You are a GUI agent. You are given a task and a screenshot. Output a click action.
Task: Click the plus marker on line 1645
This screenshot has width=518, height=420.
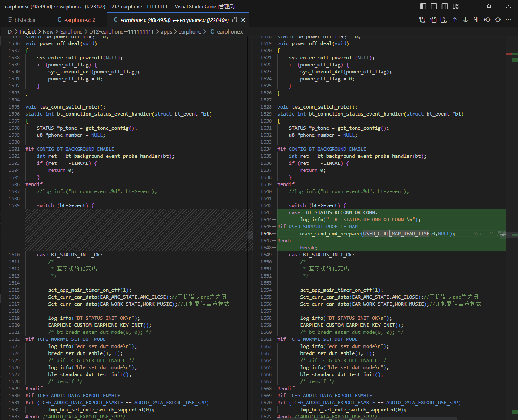(x=274, y=227)
